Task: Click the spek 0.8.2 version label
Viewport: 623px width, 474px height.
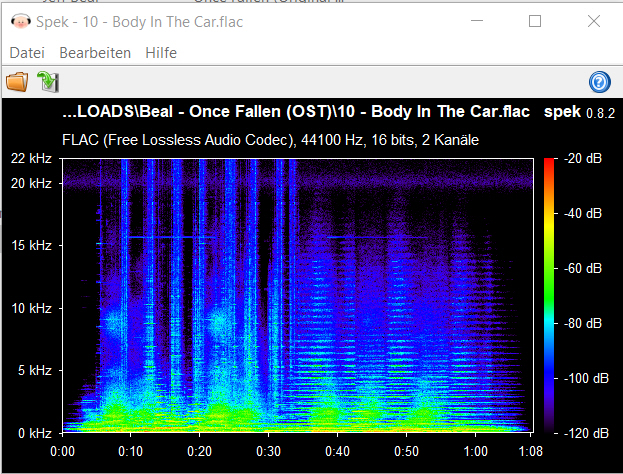Action: click(x=579, y=112)
